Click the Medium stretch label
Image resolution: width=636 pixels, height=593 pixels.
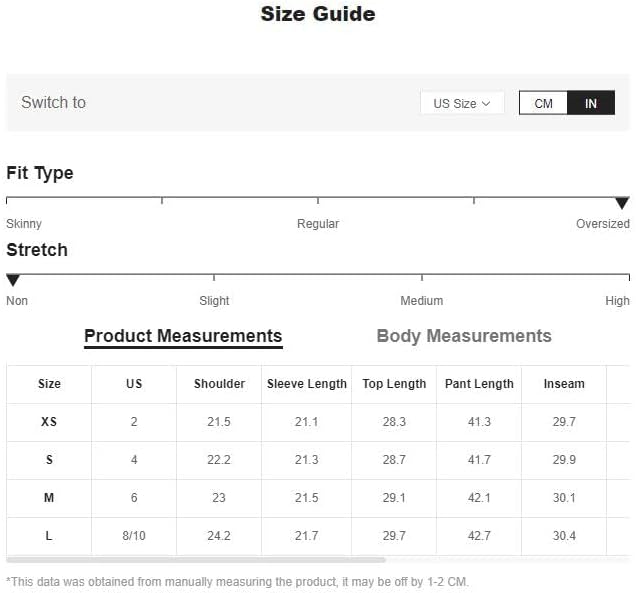pos(421,301)
